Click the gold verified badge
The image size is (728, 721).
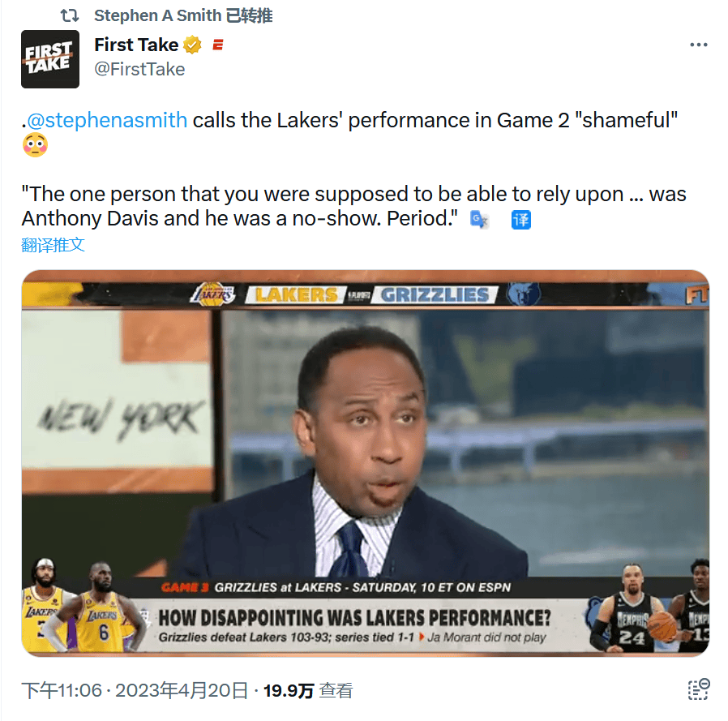click(192, 45)
